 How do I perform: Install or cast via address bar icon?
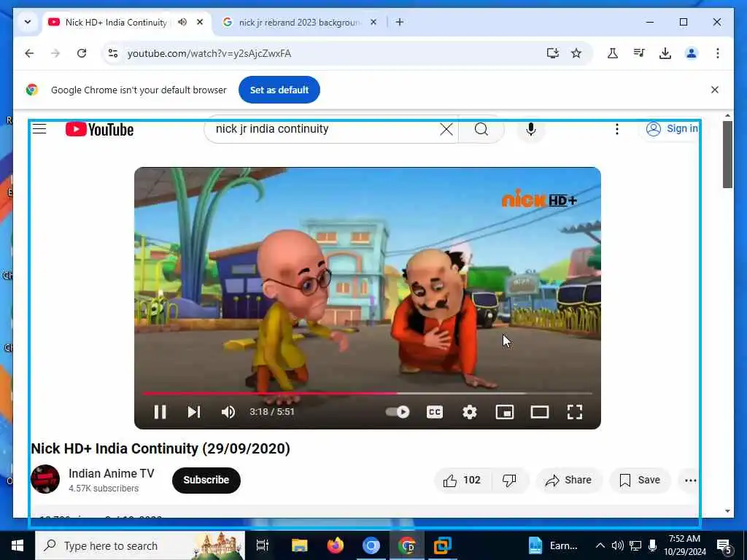coord(553,53)
